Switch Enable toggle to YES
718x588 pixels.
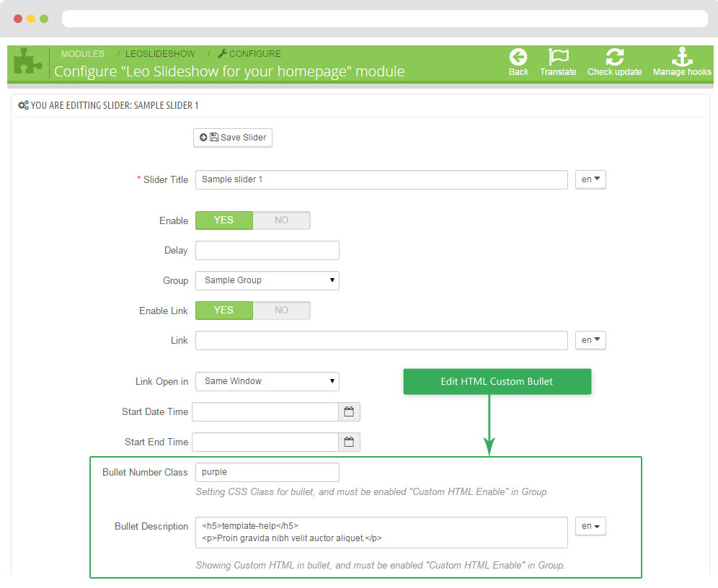point(224,220)
